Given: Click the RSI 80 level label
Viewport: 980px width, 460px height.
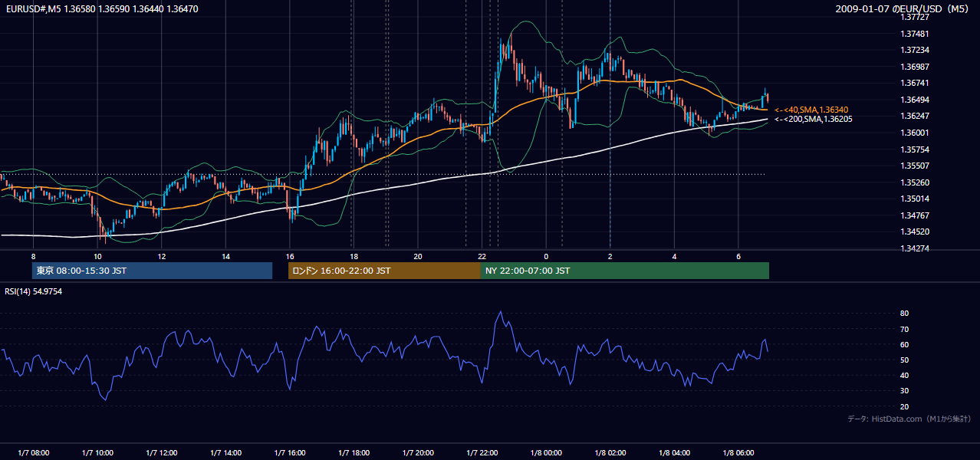Looking at the screenshot, I should pos(904,314).
